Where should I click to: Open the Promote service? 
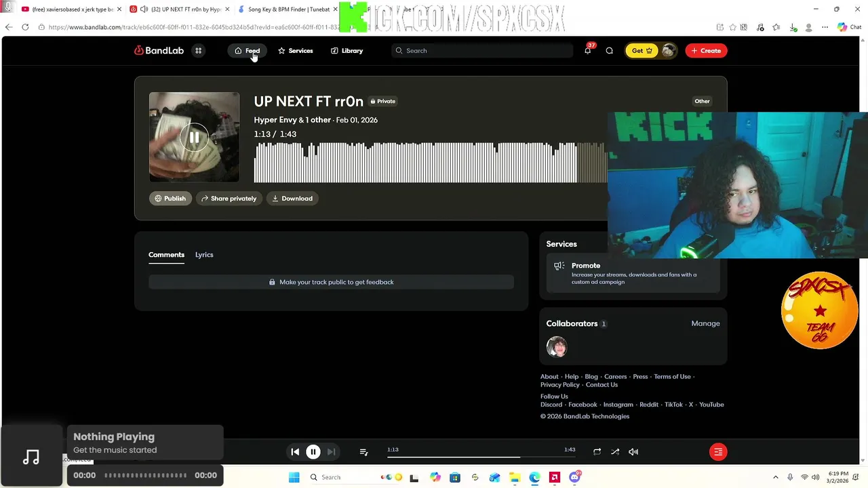coord(633,273)
